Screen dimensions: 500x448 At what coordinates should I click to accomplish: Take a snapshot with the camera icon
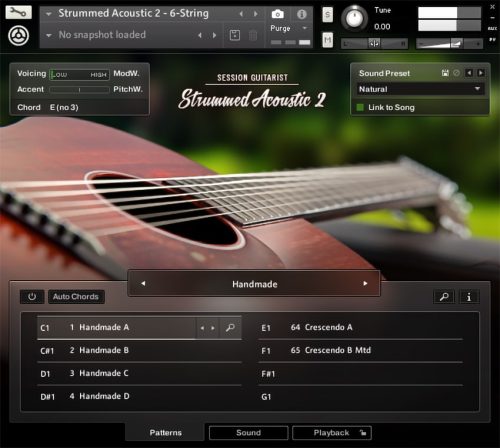(278, 14)
